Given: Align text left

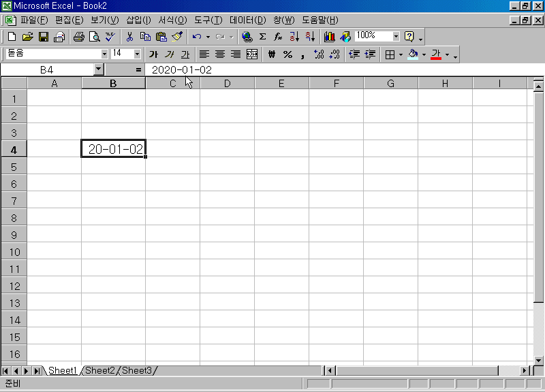Looking at the screenshot, I should coord(204,54).
